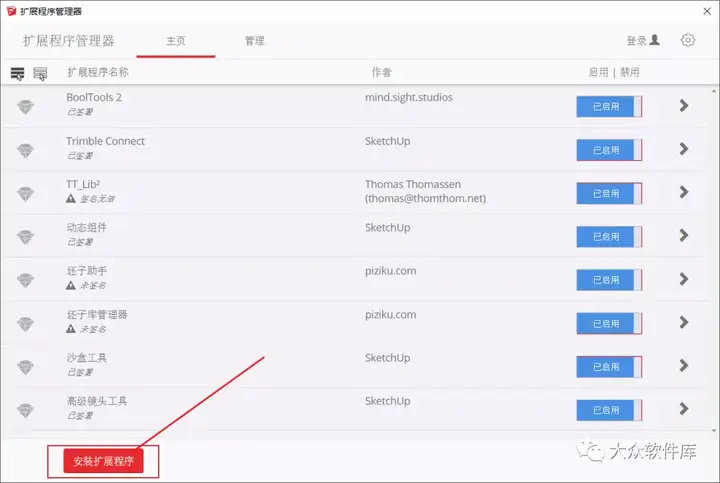Click piziku.com author of 坯子助手

coord(391,271)
